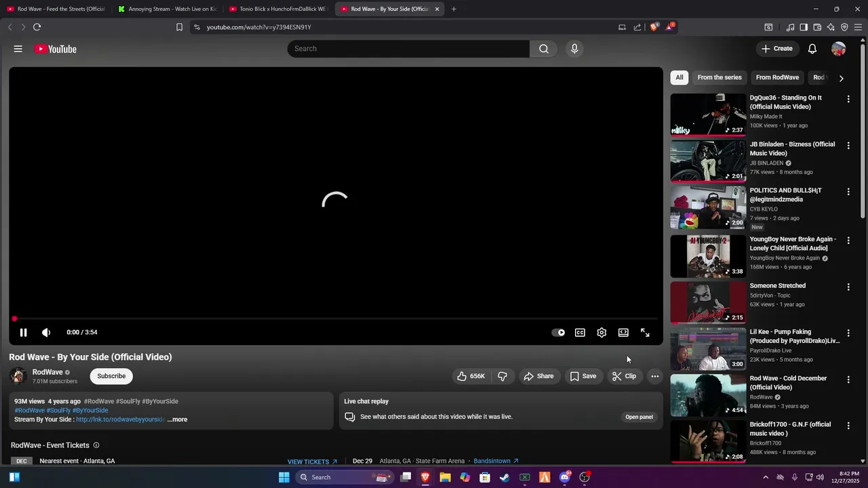Viewport: 868px width, 488px height.
Task: Show event tickets info icon
Action: click(x=96, y=445)
